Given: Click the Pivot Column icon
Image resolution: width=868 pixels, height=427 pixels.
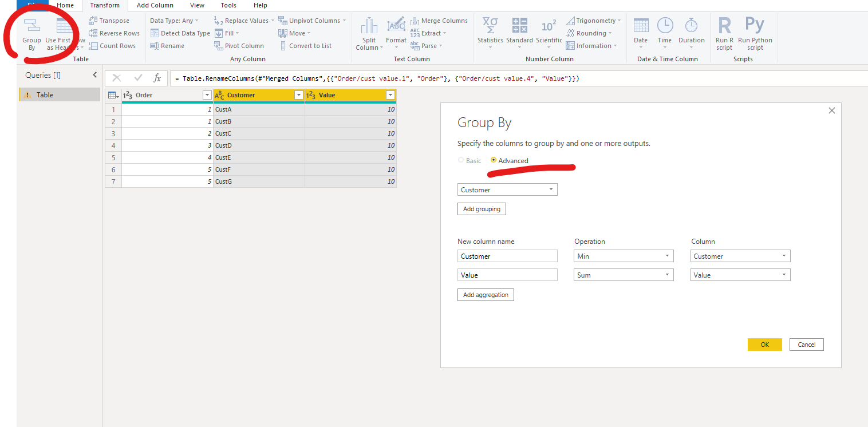Looking at the screenshot, I should [x=219, y=46].
